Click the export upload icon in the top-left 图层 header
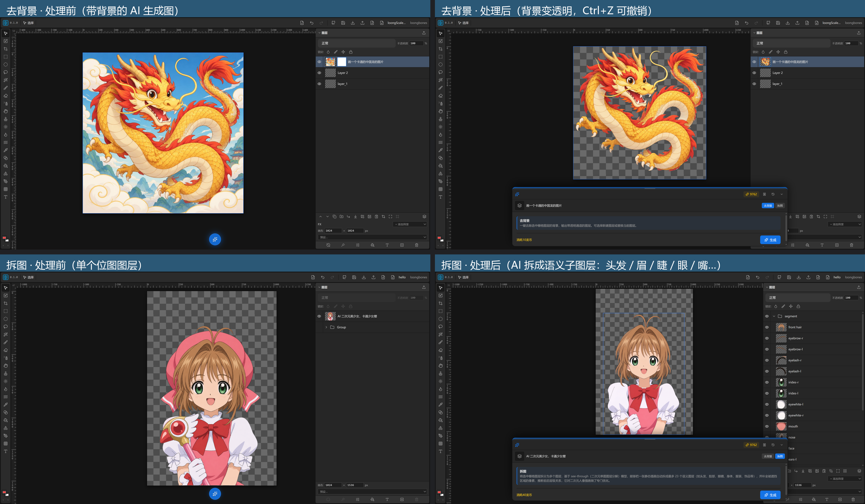The image size is (865, 504). click(424, 33)
